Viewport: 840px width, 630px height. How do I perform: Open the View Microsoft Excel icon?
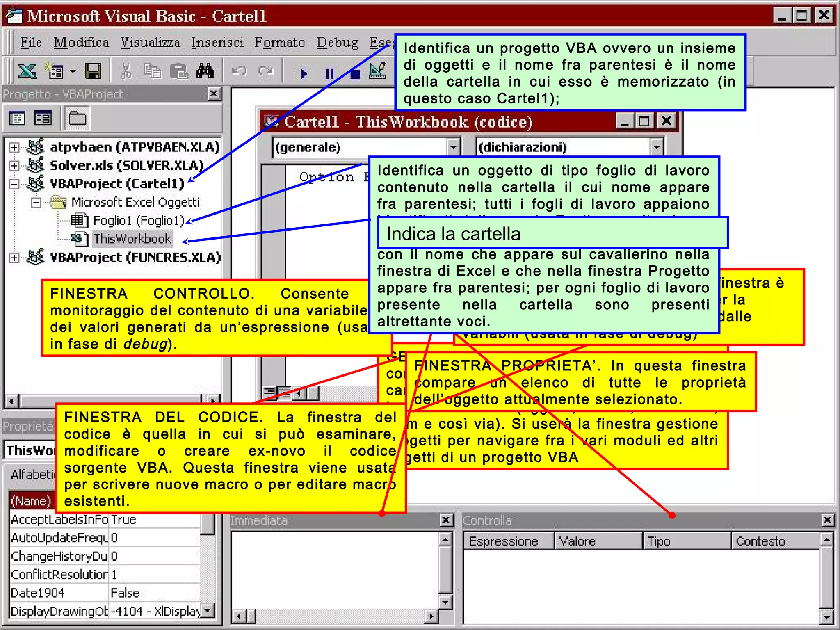pyautogui.click(x=27, y=71)
